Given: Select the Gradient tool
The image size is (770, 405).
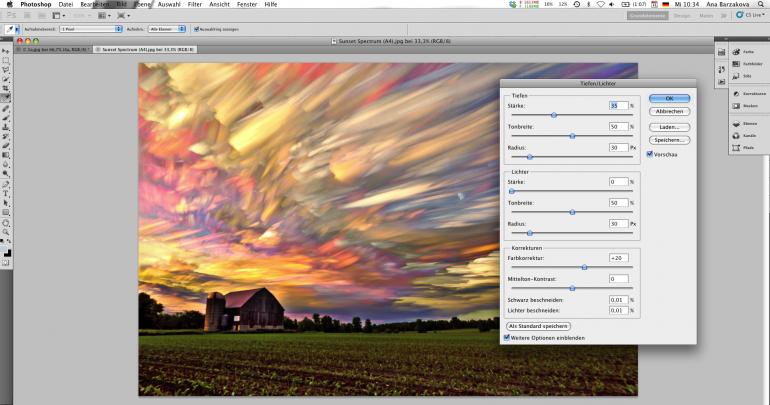Looking at the screenshot, I should coord(5,155).
